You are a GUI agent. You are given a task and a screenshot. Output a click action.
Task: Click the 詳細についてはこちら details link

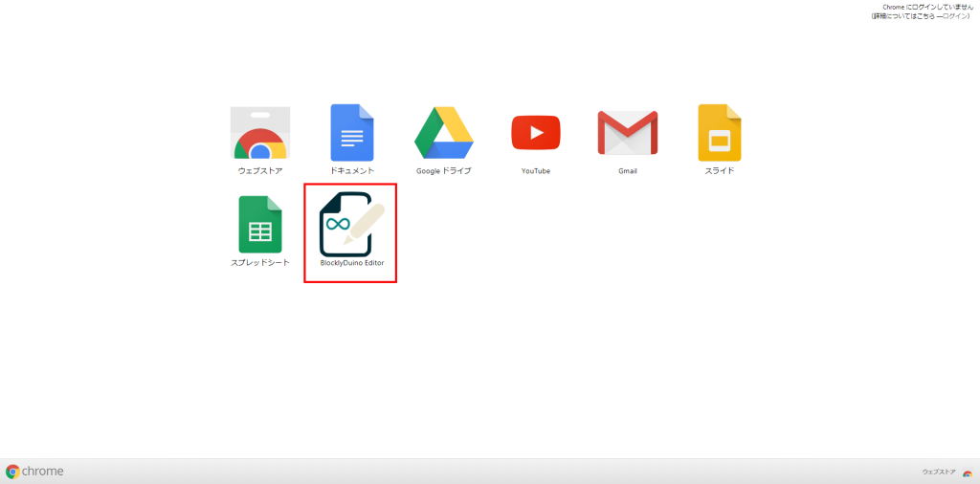tap(904, 16)
